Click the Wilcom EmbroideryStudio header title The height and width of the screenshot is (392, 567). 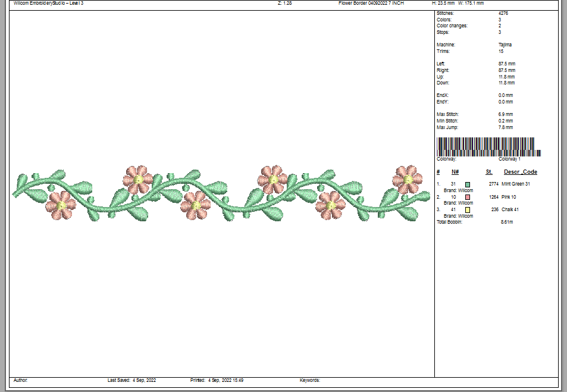(48, 3)
